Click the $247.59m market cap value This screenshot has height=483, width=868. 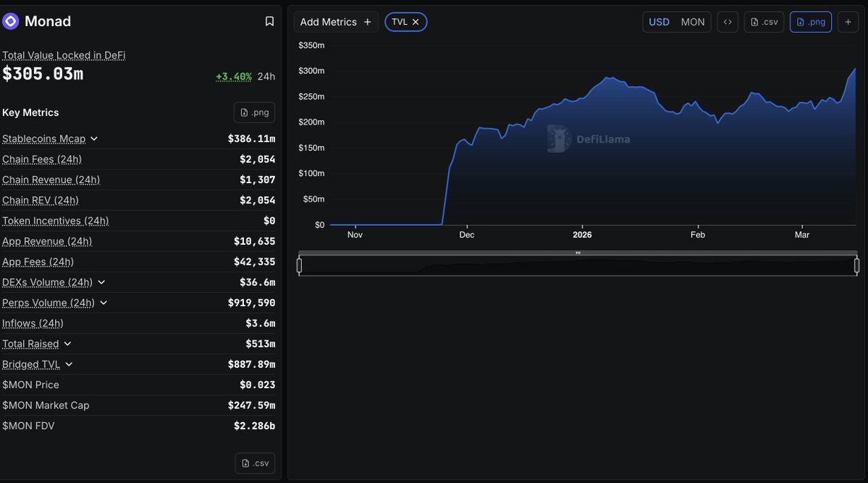coord(251,405)
